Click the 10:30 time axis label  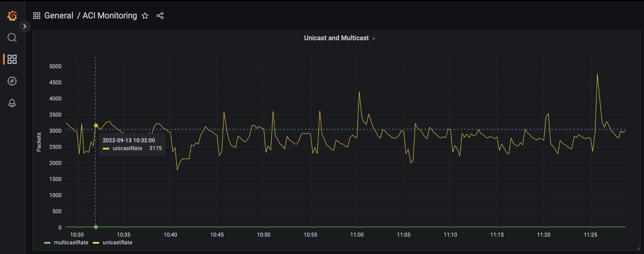(x=77, y=235)
